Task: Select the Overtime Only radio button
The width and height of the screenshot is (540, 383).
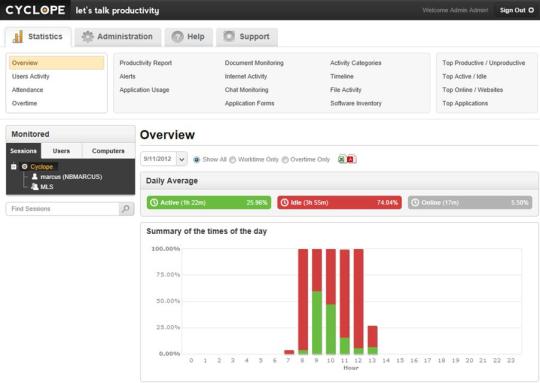Action: coord(285,159)
